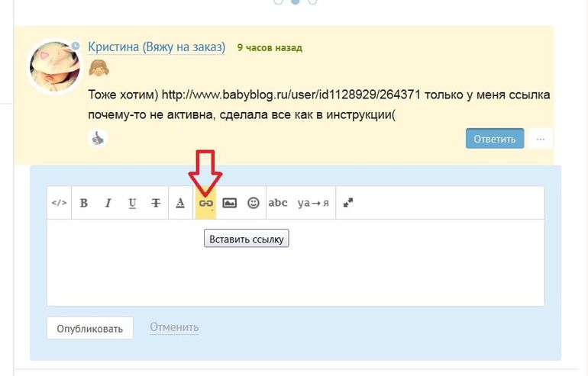Apply strikethrough formatting
The width and height of the screenshot is (588, 376).
pyautogui.click(x=156, y=203)
